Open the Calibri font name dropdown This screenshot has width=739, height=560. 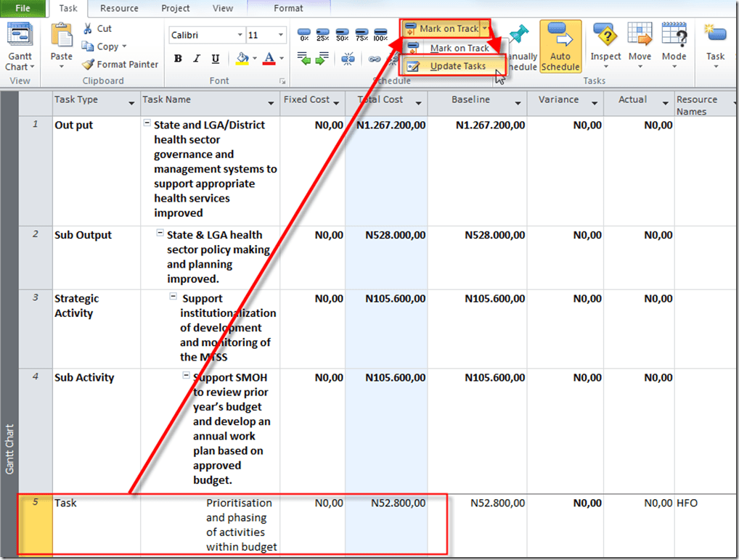pos(240,36)
